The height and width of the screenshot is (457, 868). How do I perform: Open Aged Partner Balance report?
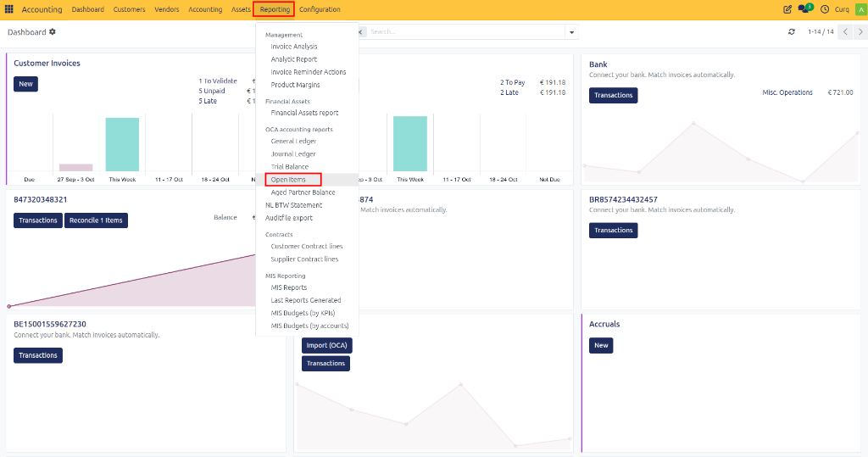303,192
